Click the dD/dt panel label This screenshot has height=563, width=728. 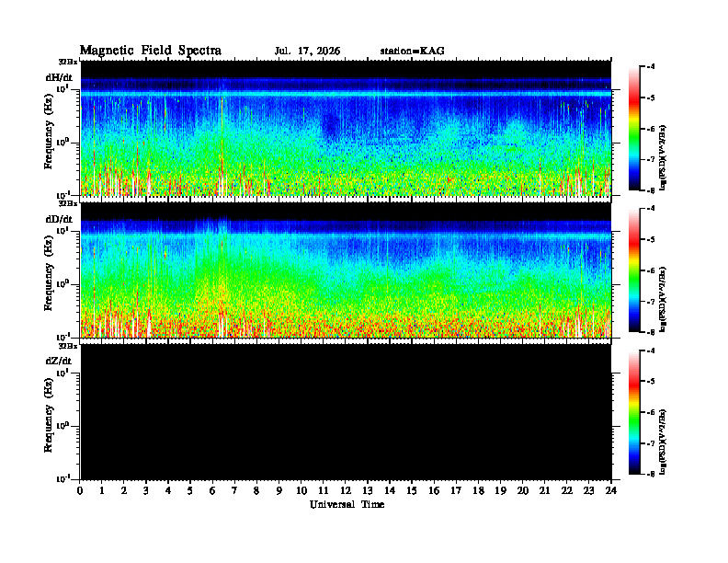coord(59,219)
